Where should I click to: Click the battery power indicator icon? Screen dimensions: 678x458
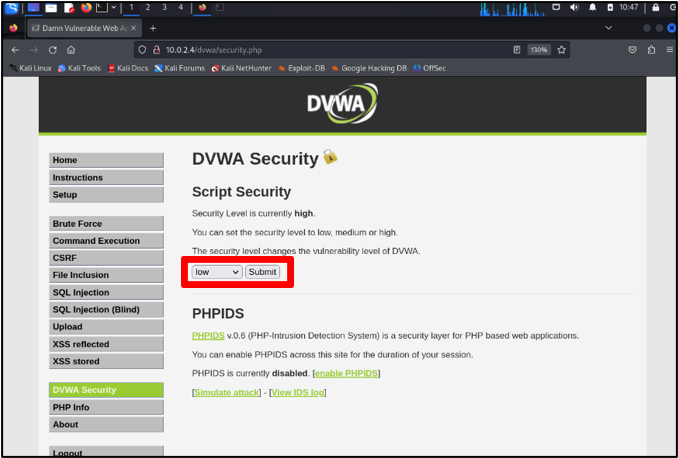pyautogui.click(x=610, y=7)
